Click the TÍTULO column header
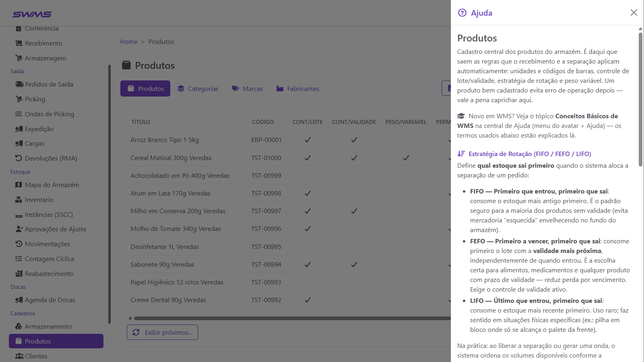 141,122
